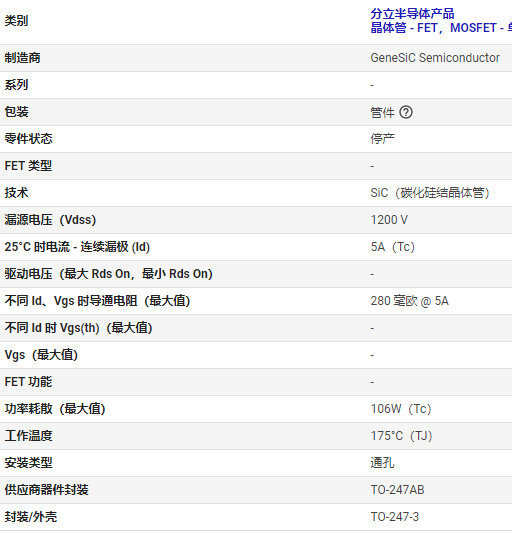Screen dimensions: 512x535
Task: Click the 1200 V drain-source voltage value
Action: [389, 220]
